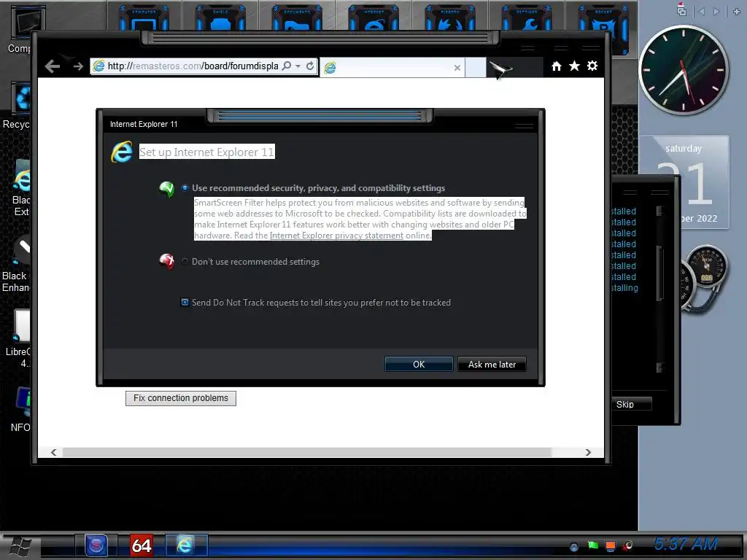
Task: Open the Documents dock icon
Action: (x=297, y=19)
